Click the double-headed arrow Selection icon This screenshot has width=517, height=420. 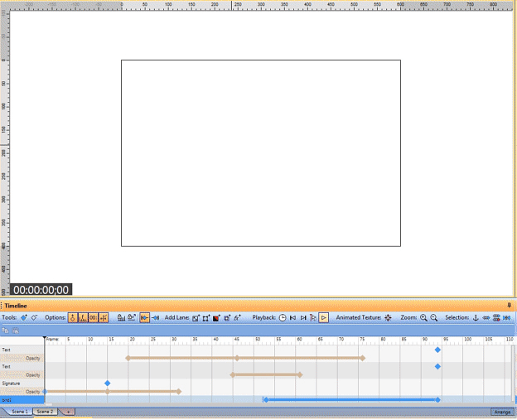pyautogui.click(x=486, y=318)
